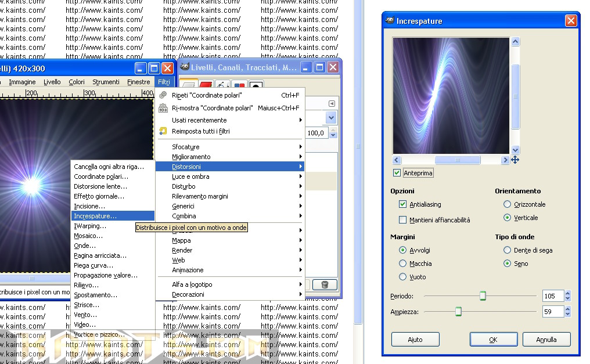Screen dimensions: 590x364
Task: Expand the Disturbo submenu
Action: click(x=230, y=186)
